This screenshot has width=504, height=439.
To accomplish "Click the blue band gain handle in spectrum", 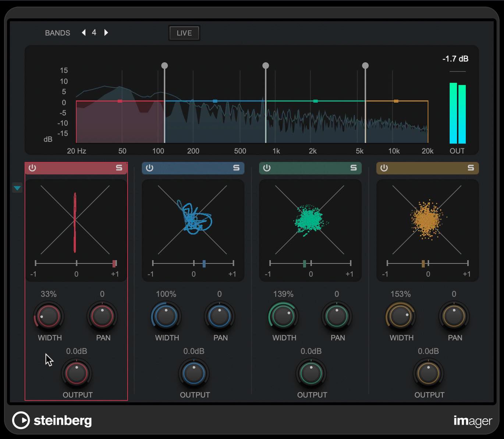I will 215,101.
